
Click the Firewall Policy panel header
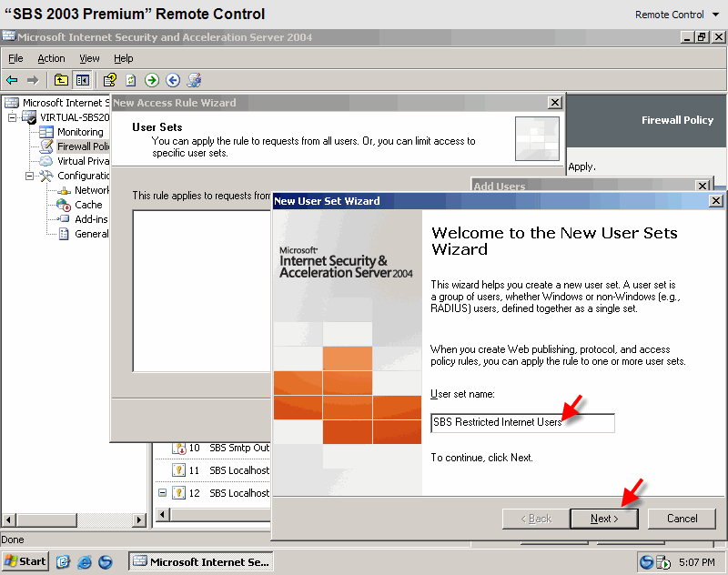click(646, 121)
